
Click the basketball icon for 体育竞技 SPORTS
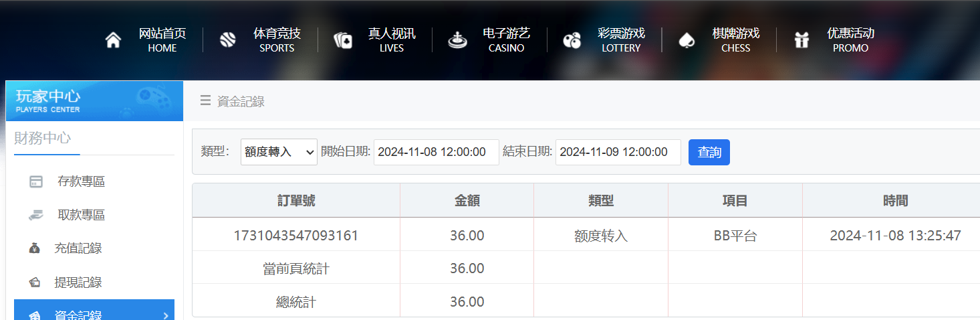[x=228, y=40]
